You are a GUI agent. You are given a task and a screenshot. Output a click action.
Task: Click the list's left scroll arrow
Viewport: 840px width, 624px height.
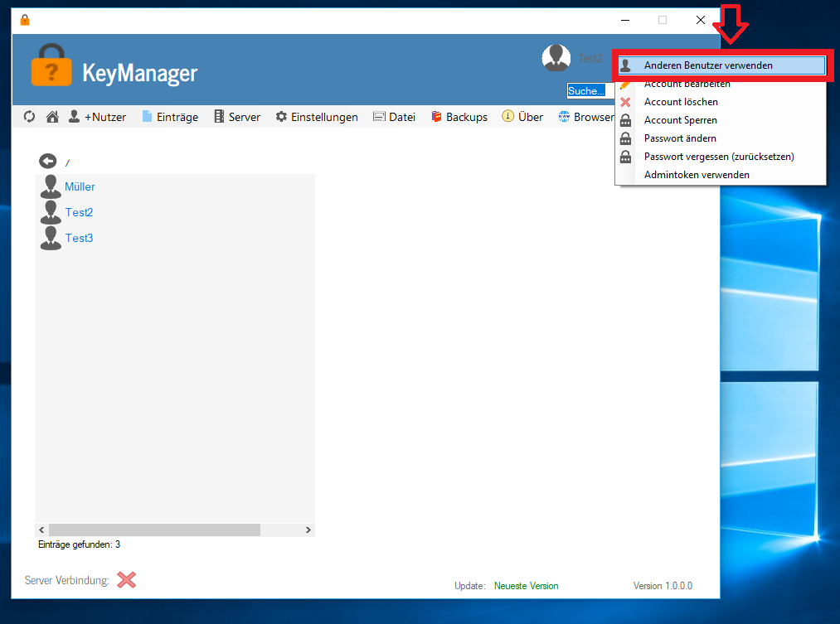[x=41, y=530]
